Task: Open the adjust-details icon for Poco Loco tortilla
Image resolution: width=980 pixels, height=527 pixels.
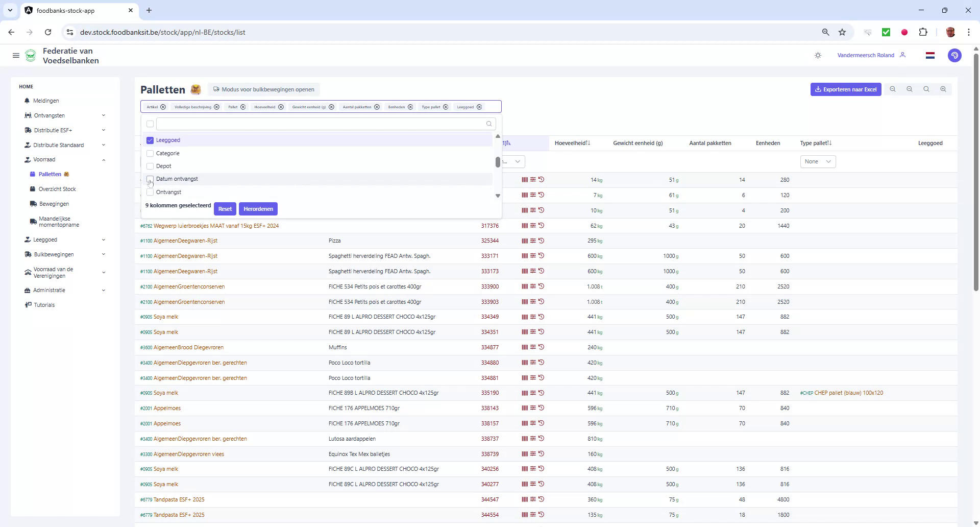Action: 533,363
